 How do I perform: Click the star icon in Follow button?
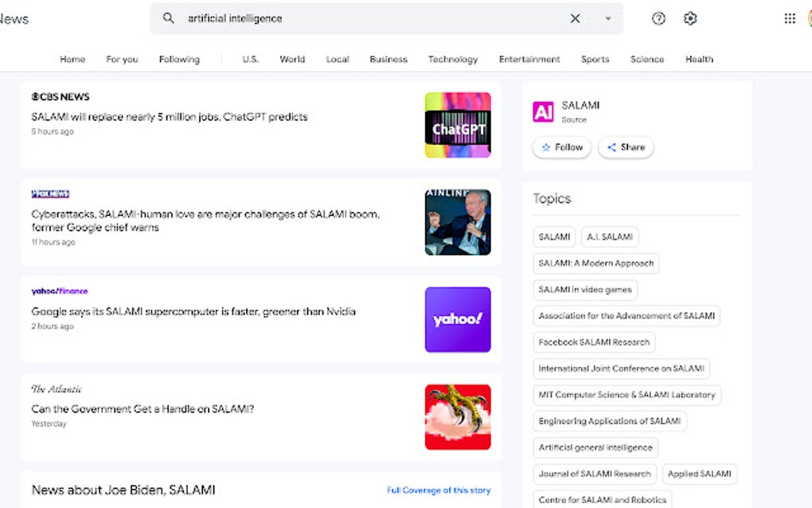(x=546, y=147)
